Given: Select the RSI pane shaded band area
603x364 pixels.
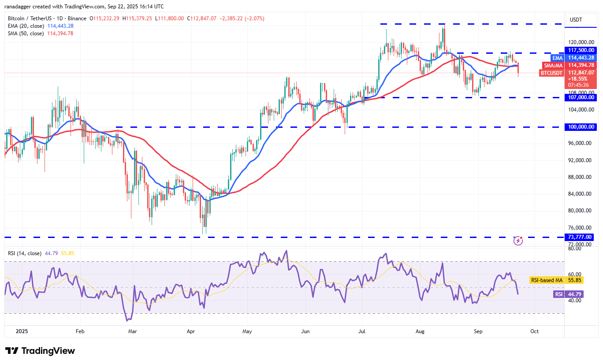Looking at the screenshot, I should (282, 286).
